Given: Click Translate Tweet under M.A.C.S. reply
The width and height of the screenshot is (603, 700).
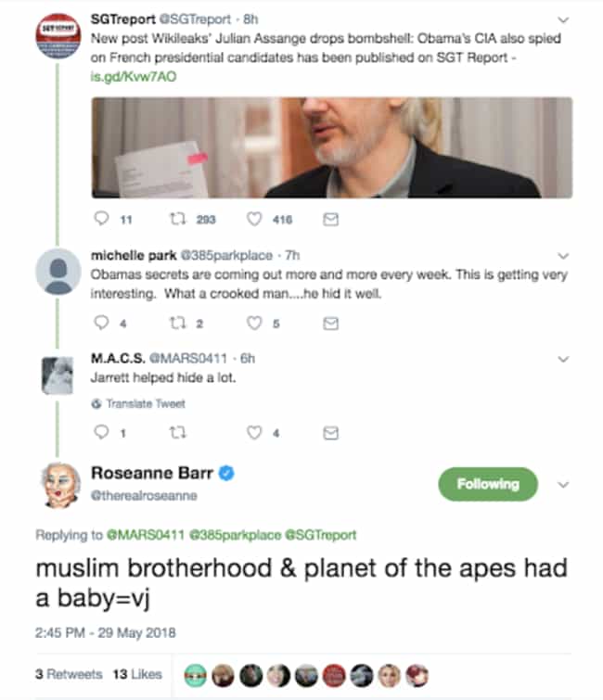Looking at the screenshot, I should coord(138,403).
